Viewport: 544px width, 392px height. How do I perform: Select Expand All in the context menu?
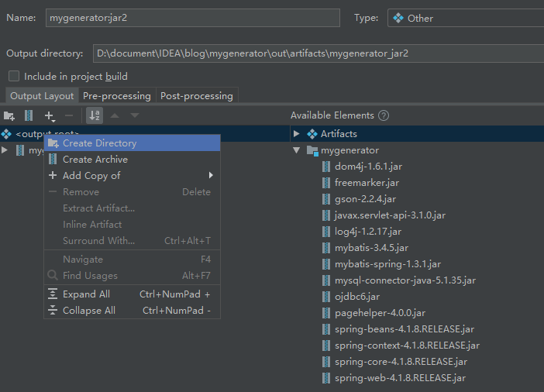pos(86,294)
